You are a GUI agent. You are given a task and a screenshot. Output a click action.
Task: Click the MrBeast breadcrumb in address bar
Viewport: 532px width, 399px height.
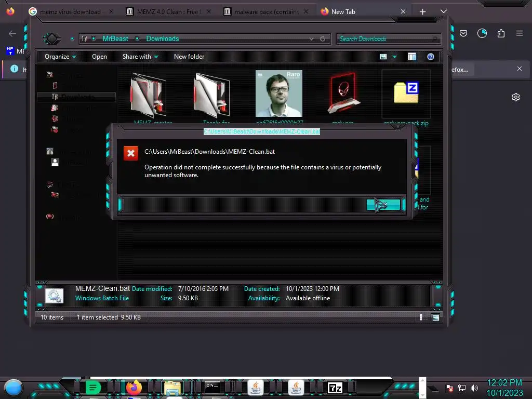[x=115, y=38]
